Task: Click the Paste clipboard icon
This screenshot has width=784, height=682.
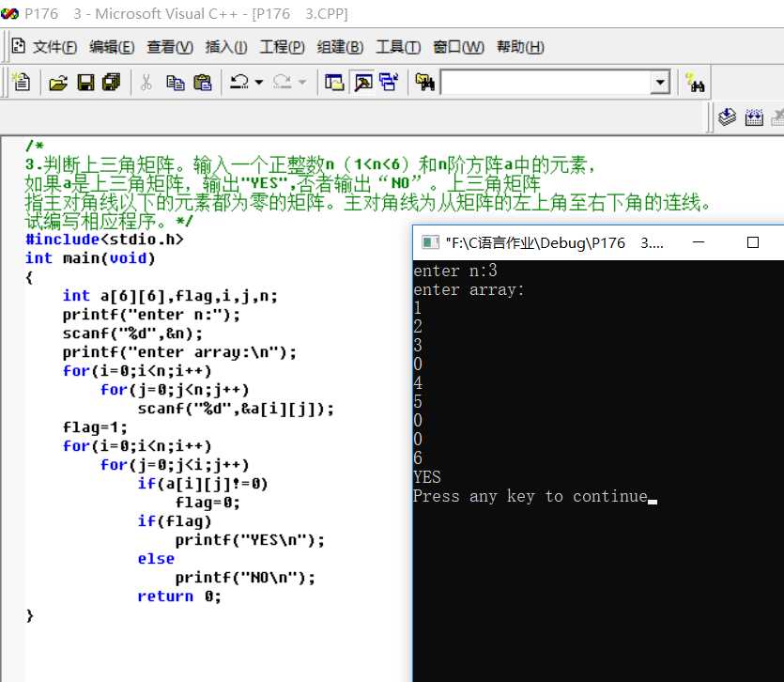Action: coord(202,83)
